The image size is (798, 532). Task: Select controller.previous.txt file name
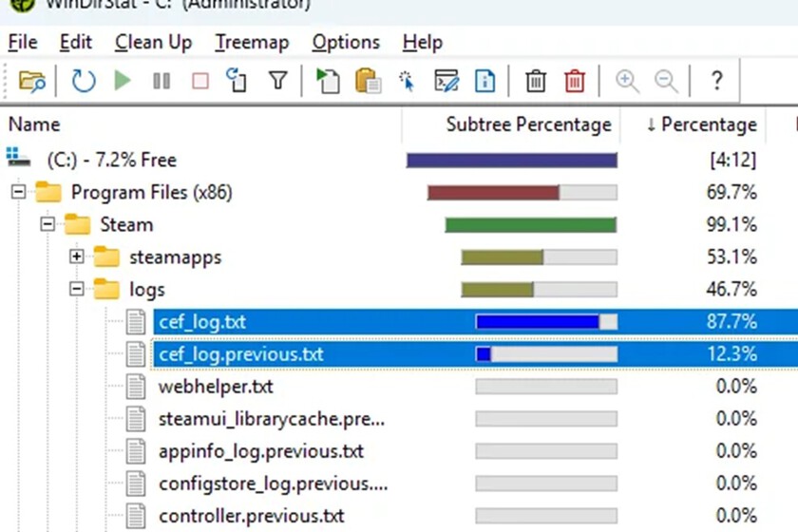coord(252,516)
